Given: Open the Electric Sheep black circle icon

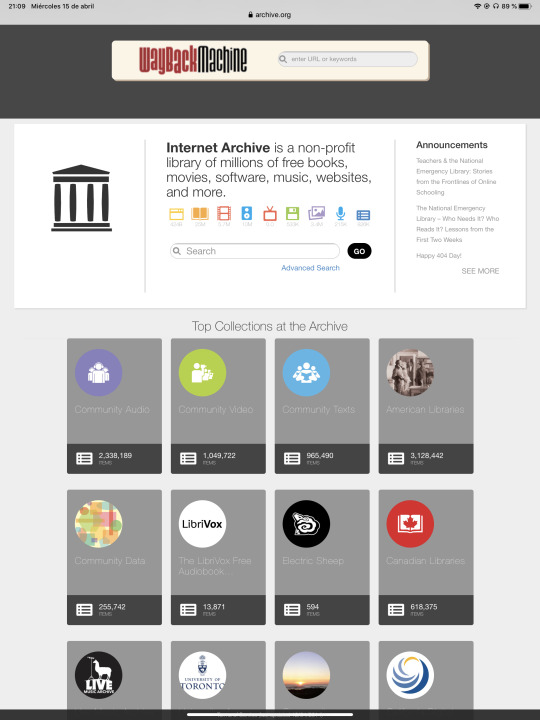Looking at the screenshot, I should click(x=306, y=524).
